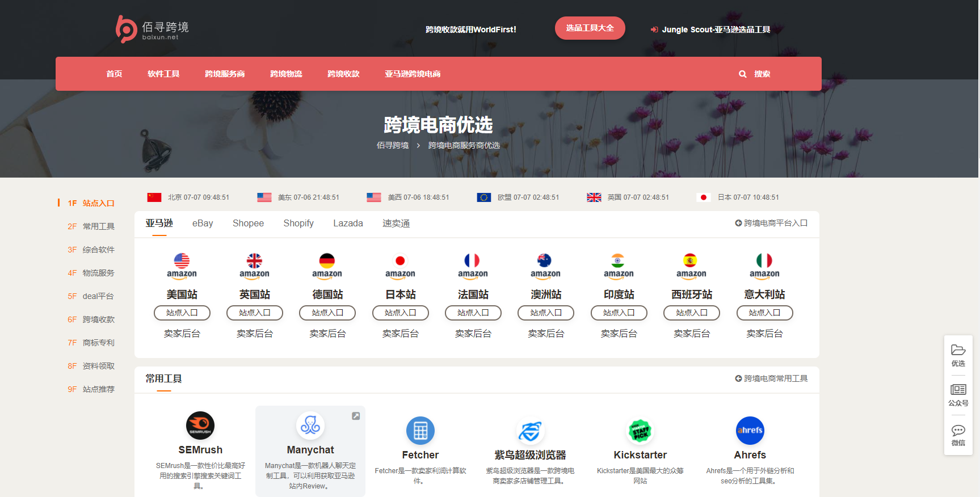Open 软件工具 navigation menu

click(x=163, y=74)
